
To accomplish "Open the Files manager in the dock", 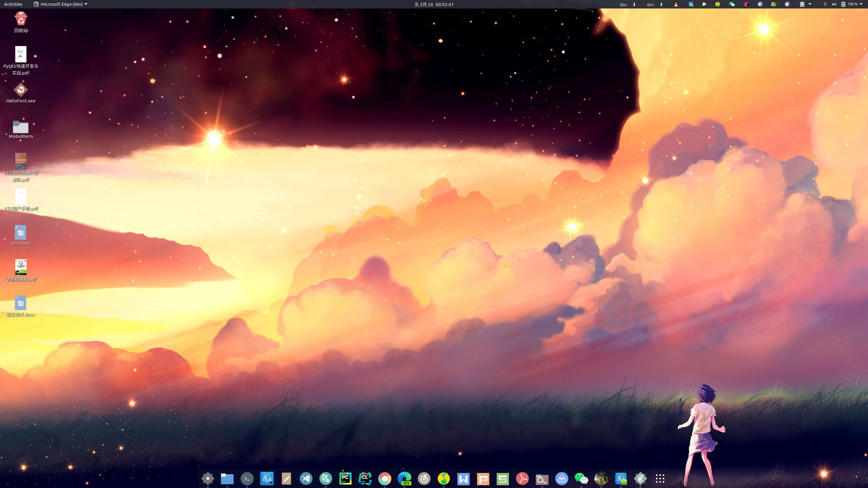I will [x=227, y=479].
